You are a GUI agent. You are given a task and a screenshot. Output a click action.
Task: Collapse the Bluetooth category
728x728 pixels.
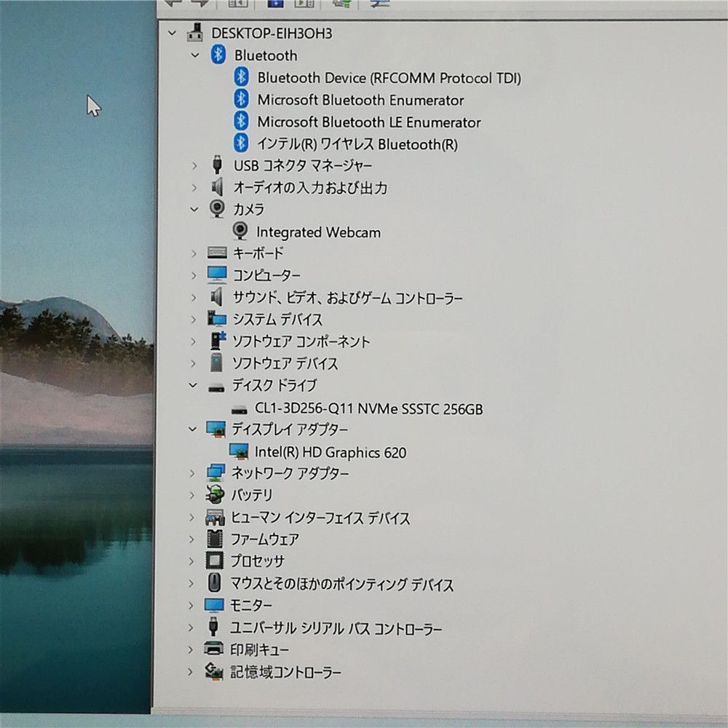pyautogui.click(x=194, y=55)
